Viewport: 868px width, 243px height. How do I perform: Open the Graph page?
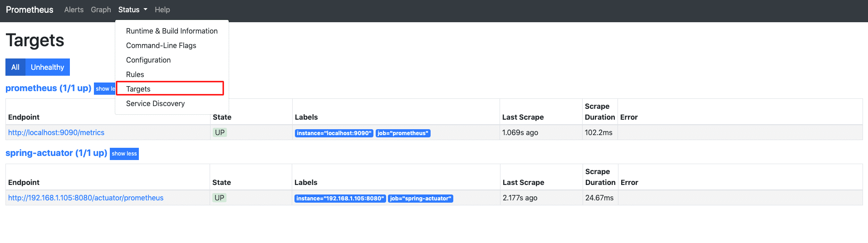pyautogui.click(x=101, y=10)
